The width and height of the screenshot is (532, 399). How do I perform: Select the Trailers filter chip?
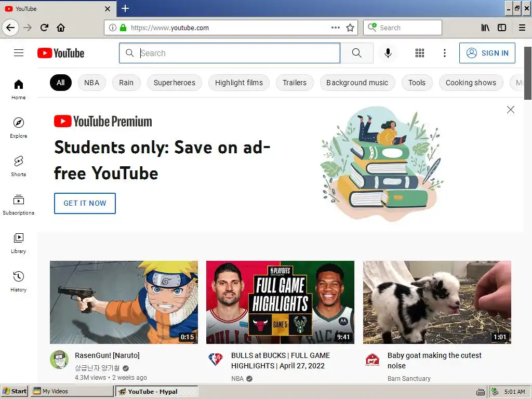[295, 83]
